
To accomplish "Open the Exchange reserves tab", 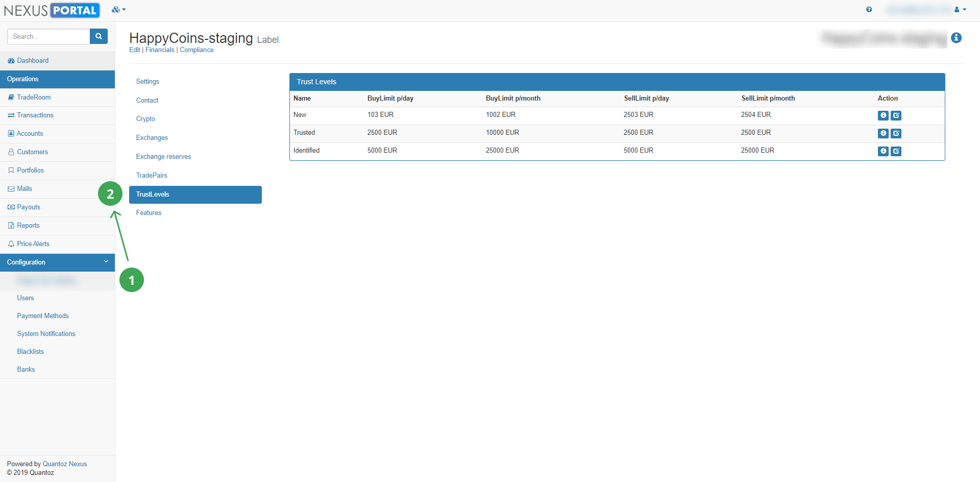I will (x=163, y=157).
